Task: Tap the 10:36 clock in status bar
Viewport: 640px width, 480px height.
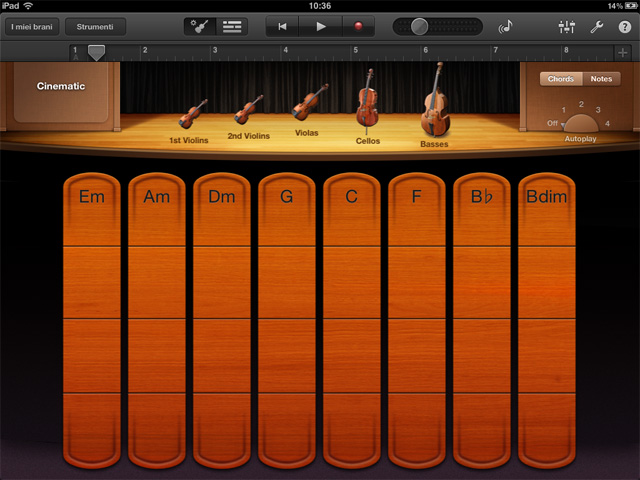Action: 320,6
